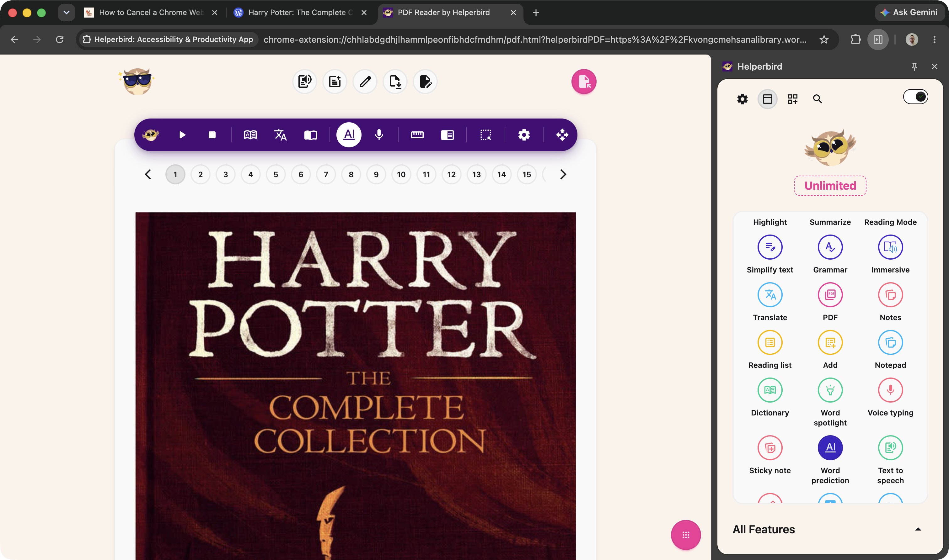
Task: Start Voice typing feature
Action: [x=890, y=390]
